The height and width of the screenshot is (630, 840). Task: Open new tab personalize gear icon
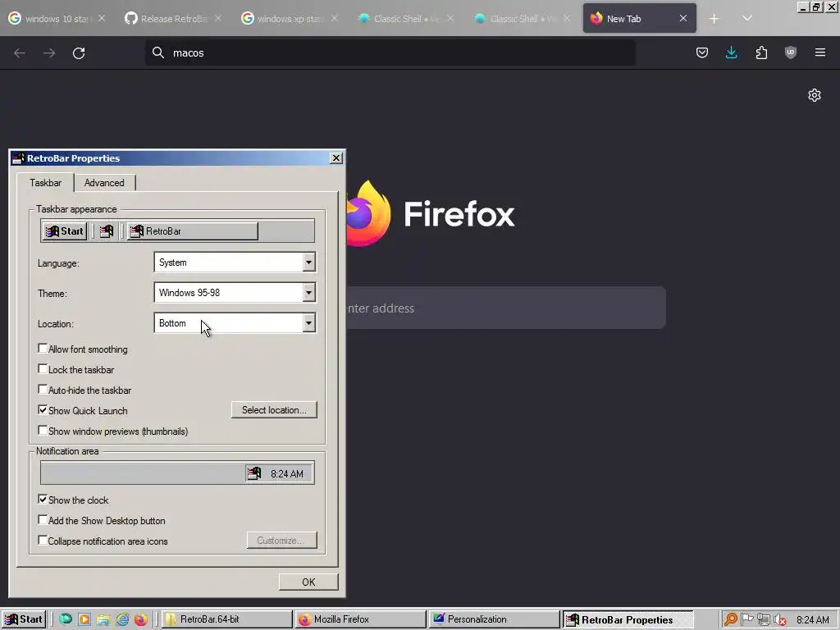tap(815, 95)
